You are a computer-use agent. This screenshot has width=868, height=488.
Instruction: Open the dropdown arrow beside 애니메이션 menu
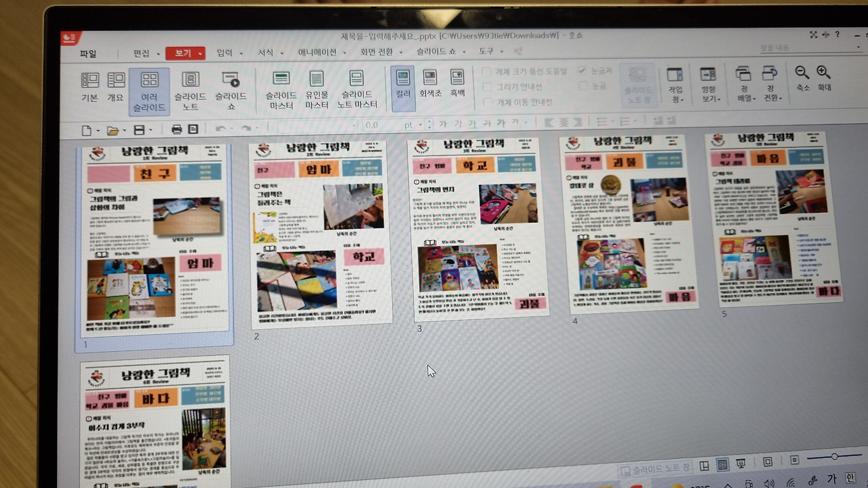[x=344, y=53]
